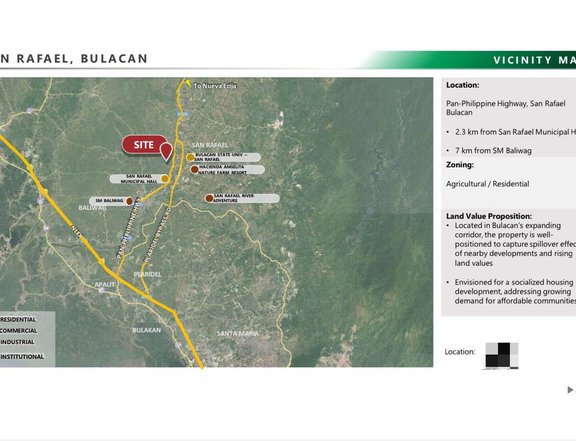This screenshot has width=576, height=441.
Task: Select the San Rafael River Adventure marker
Action: [x=209, y=198]
